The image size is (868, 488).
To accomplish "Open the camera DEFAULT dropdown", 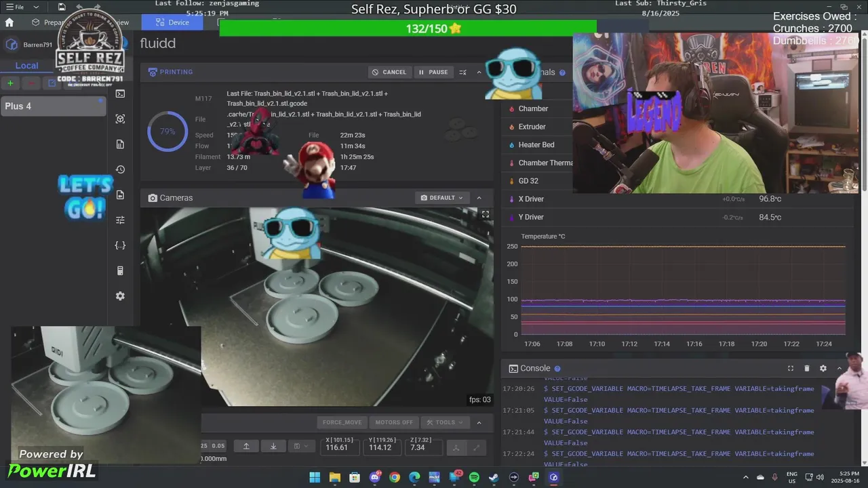I will point(442,198).
